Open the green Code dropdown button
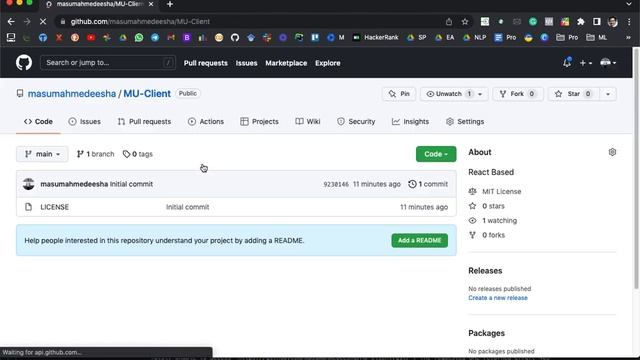 coord(436,154)
